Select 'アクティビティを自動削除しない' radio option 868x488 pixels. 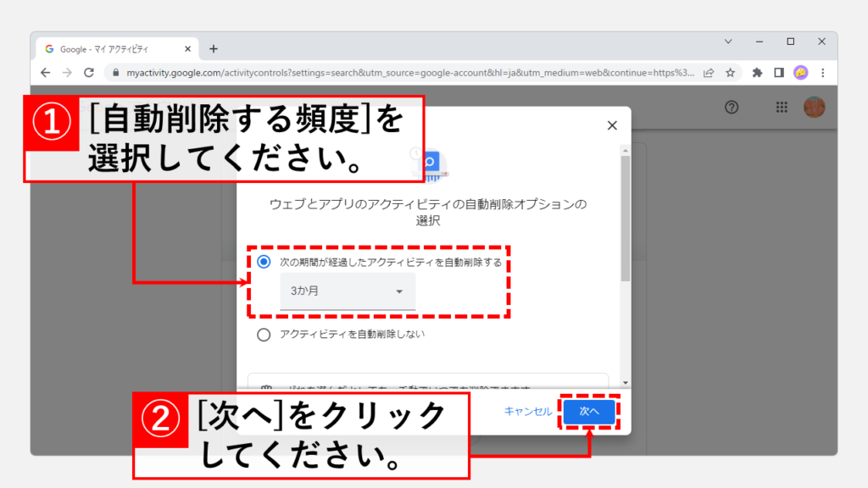[x=264, y=335]
